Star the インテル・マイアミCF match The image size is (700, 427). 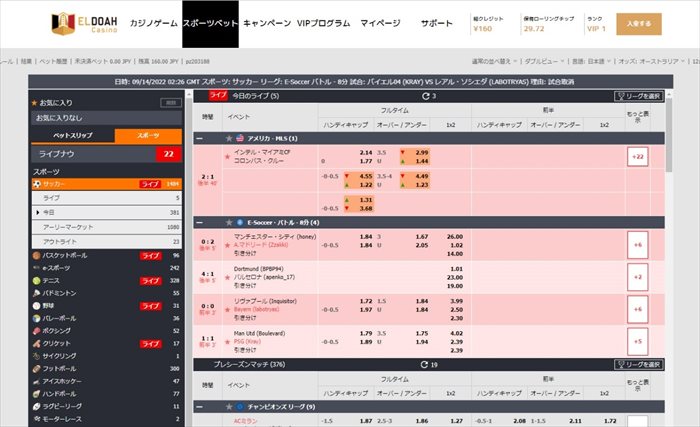point(227,156)
